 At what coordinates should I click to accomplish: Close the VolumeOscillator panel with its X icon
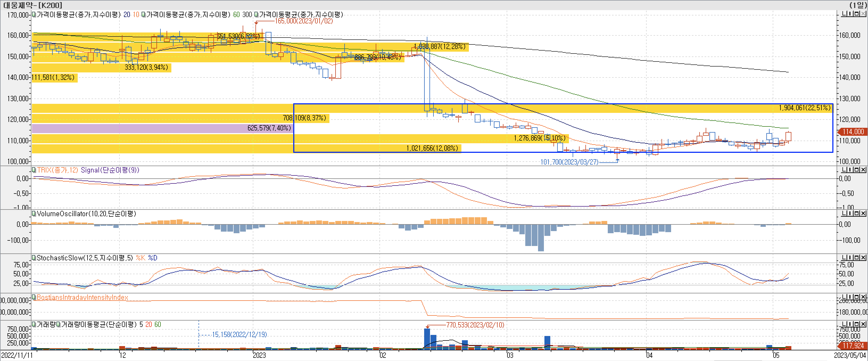pos(864,214)
